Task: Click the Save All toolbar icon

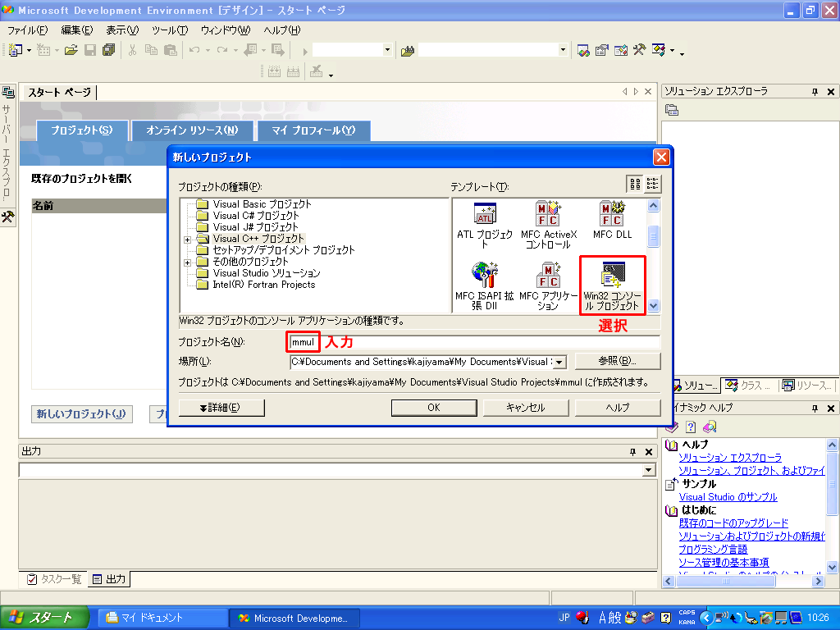Action: (x=109, y=50)
